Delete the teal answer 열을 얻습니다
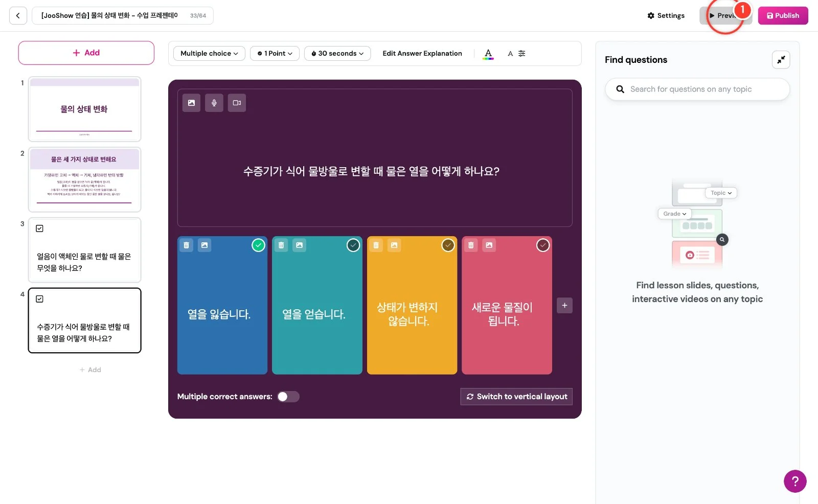818x504 pixels. pyautogui.click(x=281, y=245)
